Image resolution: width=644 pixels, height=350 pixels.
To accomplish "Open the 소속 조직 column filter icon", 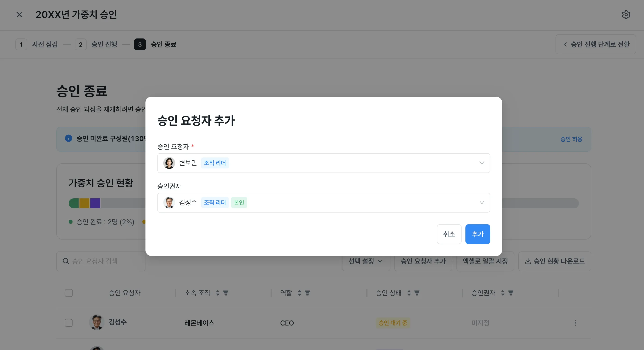I will pos(226,293).
